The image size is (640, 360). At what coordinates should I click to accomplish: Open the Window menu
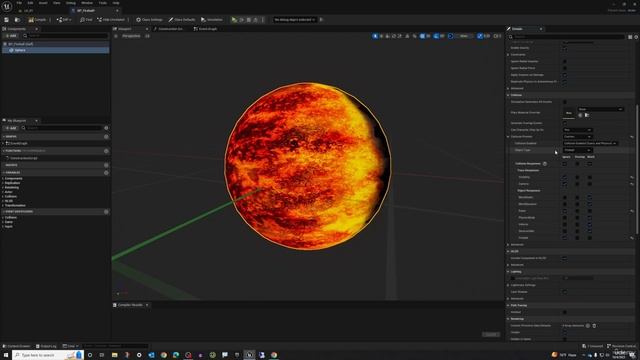87,3
